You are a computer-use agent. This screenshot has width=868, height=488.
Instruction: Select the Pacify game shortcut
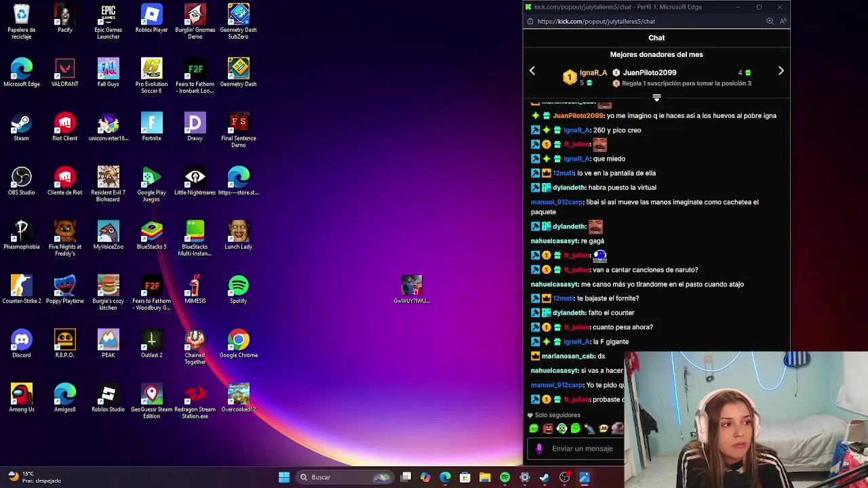65,18
